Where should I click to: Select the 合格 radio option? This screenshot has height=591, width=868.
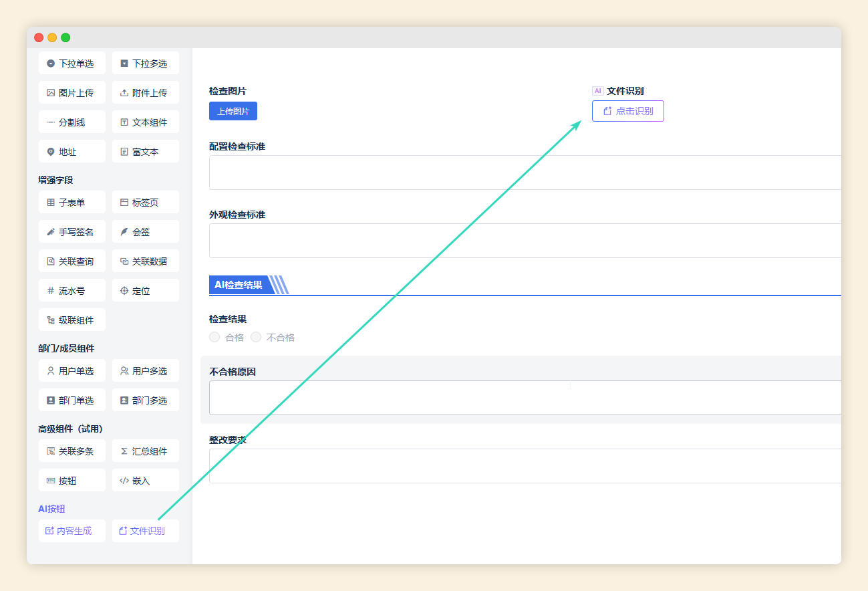214,338
